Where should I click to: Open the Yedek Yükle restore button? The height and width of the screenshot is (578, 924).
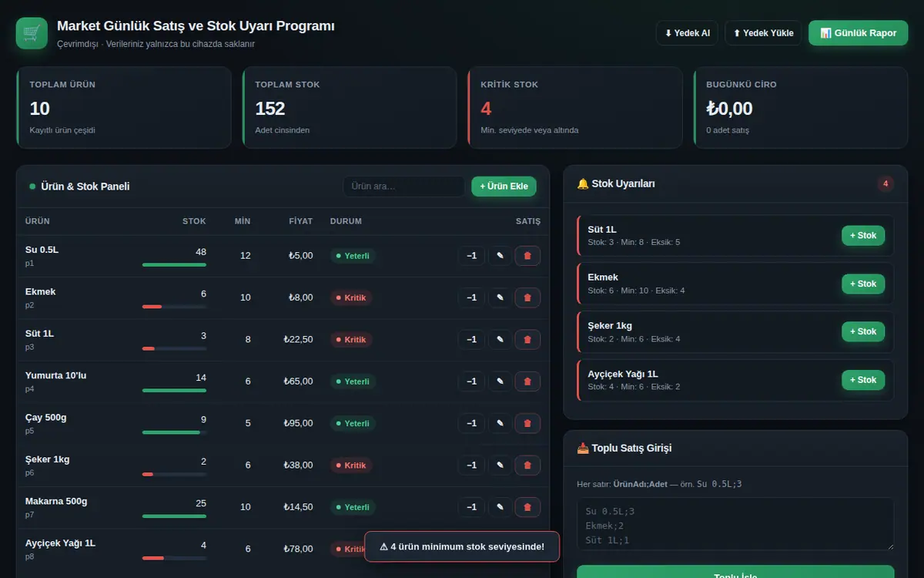point(763,33)
